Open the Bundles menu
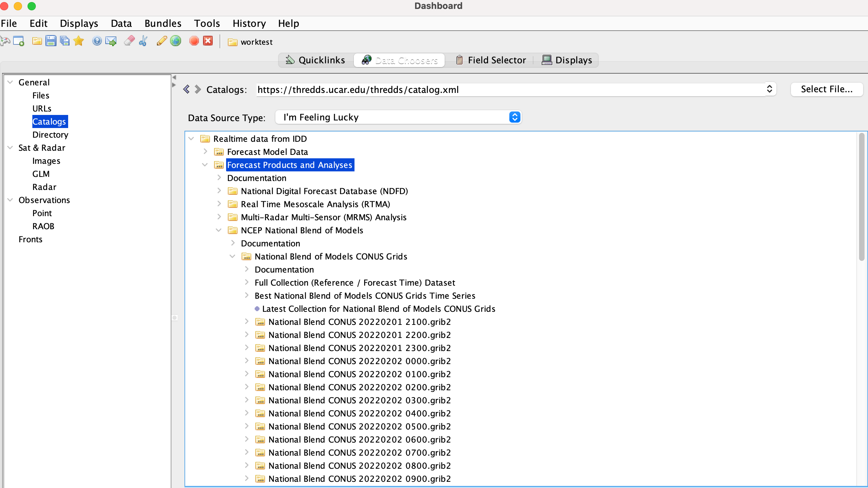868x488 pixels. coord(163,23)
